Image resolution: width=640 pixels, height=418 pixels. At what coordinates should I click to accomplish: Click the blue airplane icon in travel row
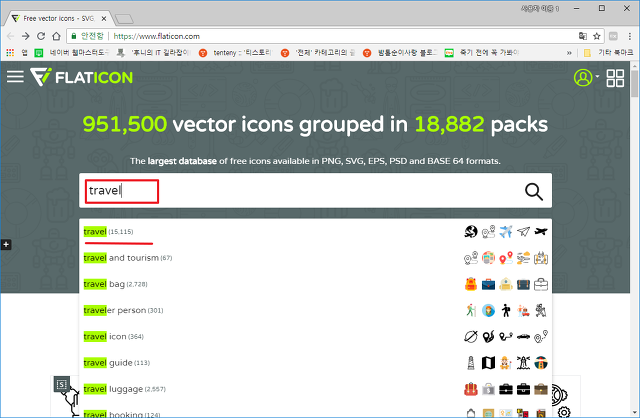tap(506, 231)
